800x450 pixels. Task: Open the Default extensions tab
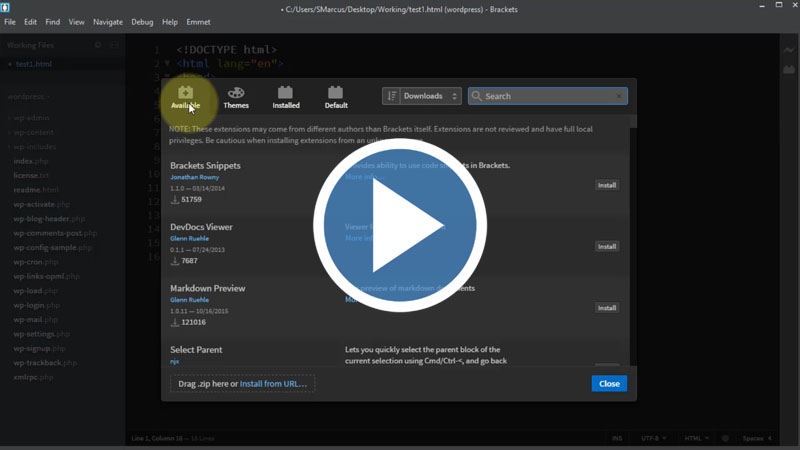click(336, 96)
